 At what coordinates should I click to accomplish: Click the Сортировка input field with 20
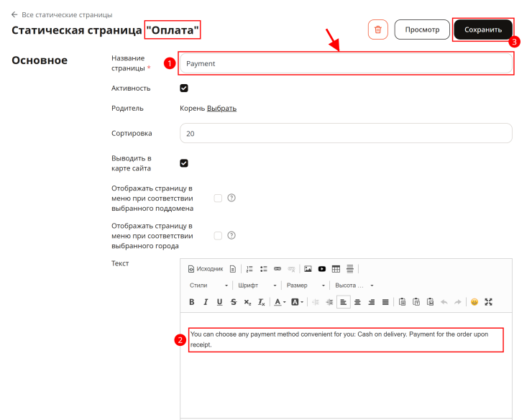point(346,134)
